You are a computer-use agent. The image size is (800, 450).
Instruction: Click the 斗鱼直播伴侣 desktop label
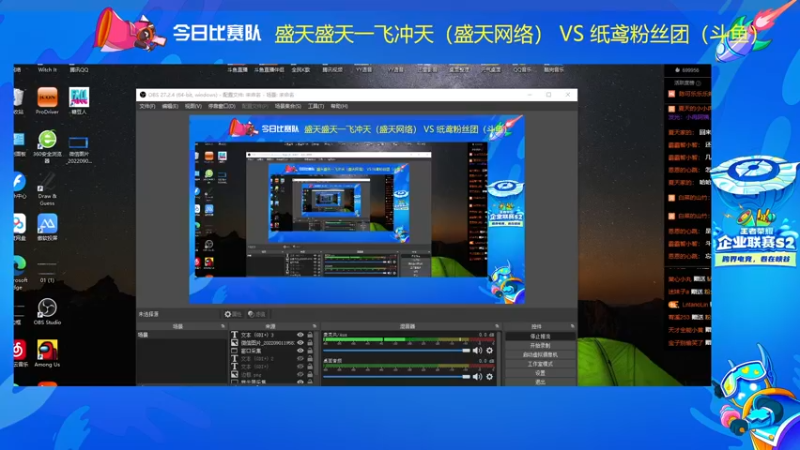tap(269, 70)
